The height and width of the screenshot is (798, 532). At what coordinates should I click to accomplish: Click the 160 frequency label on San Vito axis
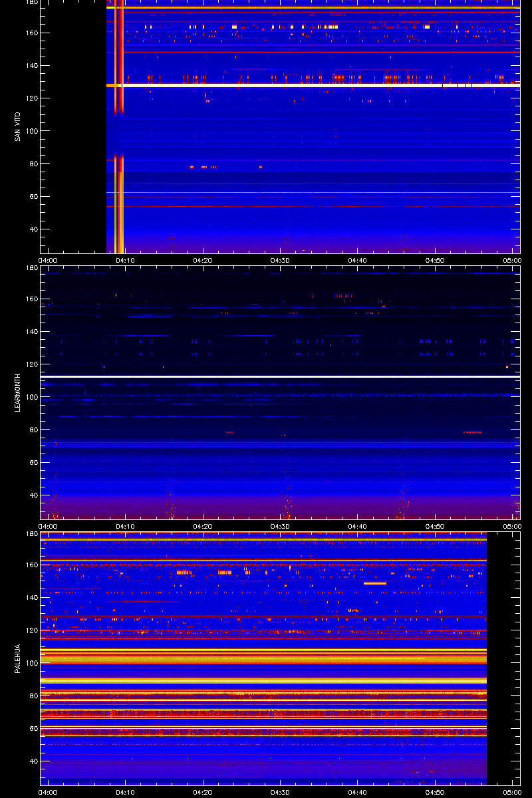click(x=31, y=33)
